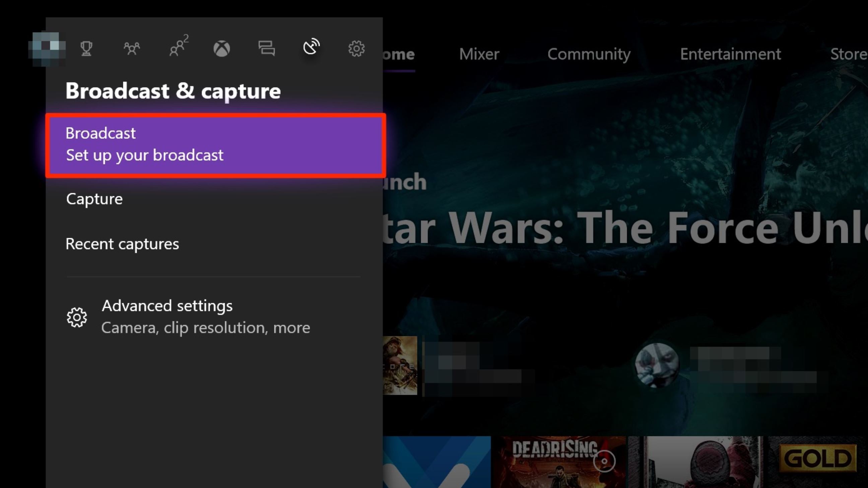Select the People group icon
Screen dimensions: 868x488
(x=132, y=49)
